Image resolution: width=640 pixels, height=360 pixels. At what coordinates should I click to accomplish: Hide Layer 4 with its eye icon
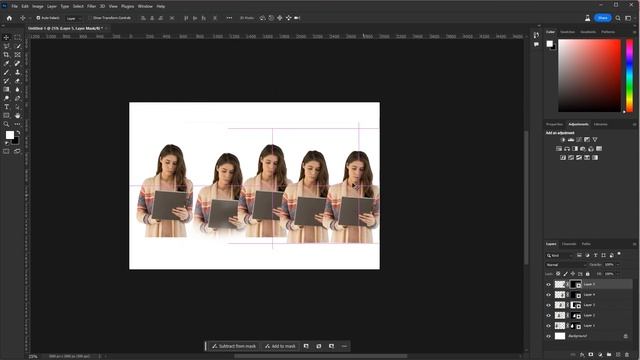click(549, 295)
